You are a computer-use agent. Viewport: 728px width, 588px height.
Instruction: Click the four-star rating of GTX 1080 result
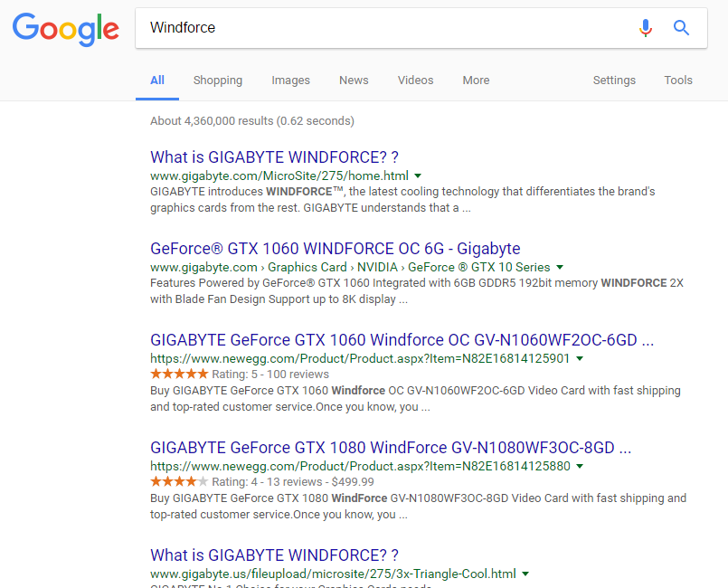179,481
